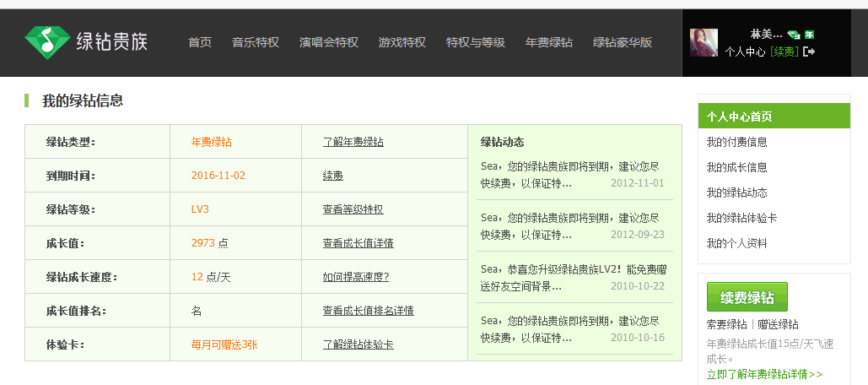Open the LV2 upgrade news dated 2010-10-22
Image resolution: width=868 pixels, height=385 pixels.
(x=573, y=278)
